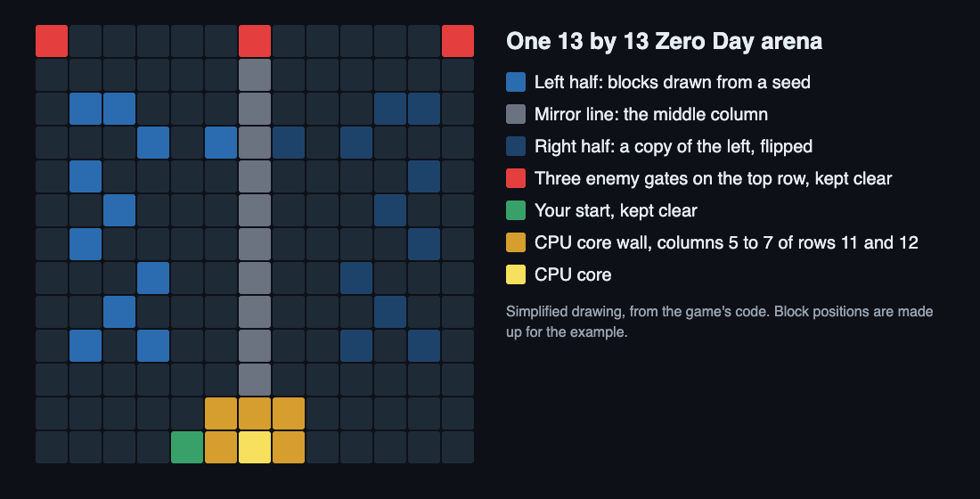Click the dark navy Right half legend swatch
Screen dimensions: 980x499
pyautogui.click(x=516, y=146)
